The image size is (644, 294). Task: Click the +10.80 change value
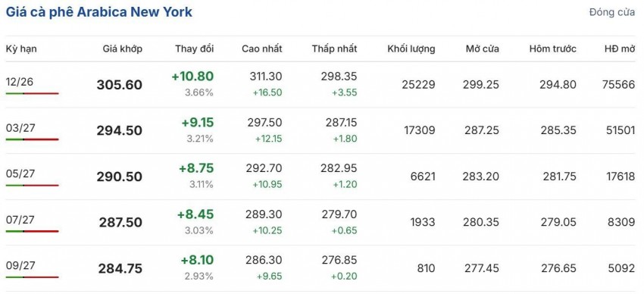[192, 77]
